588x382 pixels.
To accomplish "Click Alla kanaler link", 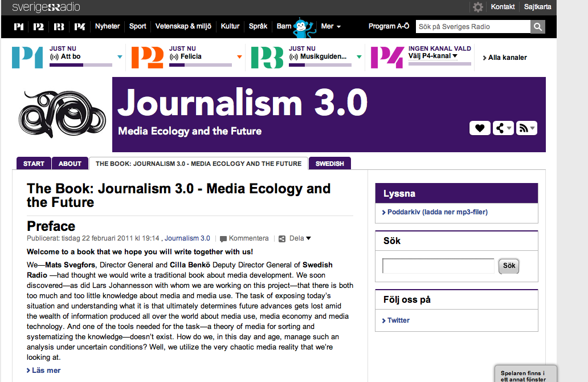I will click(x=505, y=58).
